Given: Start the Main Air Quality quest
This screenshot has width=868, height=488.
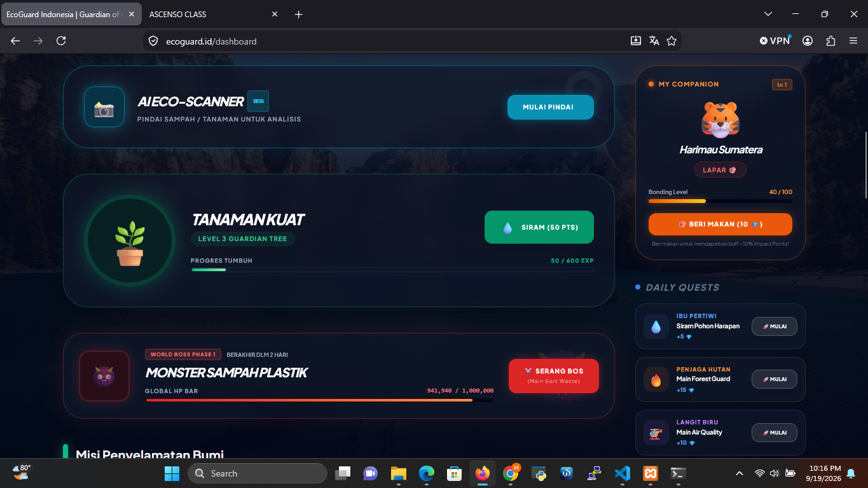Looking at the screenshot, I should pyautogui.click(x=775, y=433).
